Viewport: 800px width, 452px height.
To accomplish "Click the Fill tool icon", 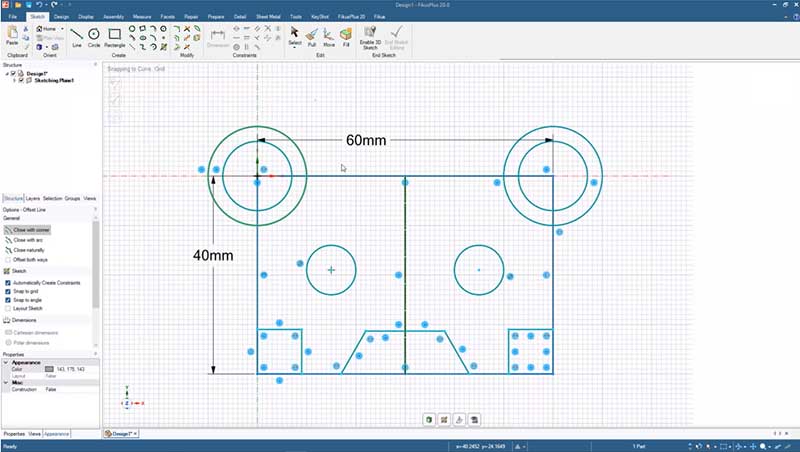I will pyautogui.click(x=346, y=36).
